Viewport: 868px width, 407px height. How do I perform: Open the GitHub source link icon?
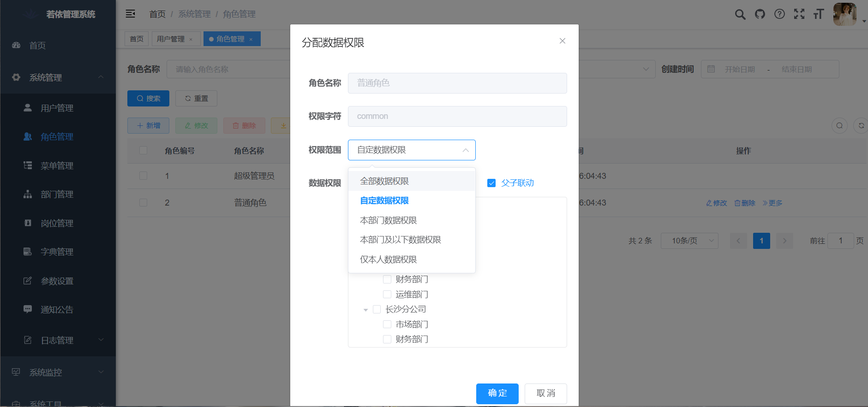760,14
